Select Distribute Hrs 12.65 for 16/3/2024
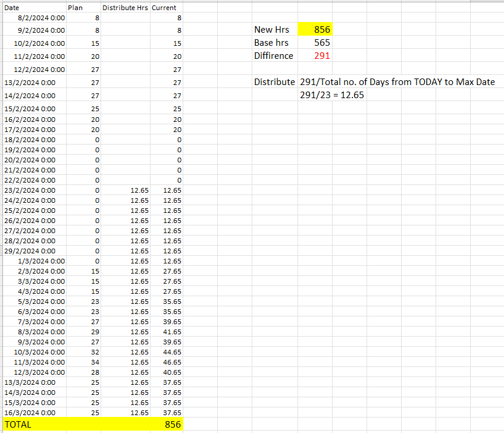The image size is (504, 433). click(x=126, y=413)
